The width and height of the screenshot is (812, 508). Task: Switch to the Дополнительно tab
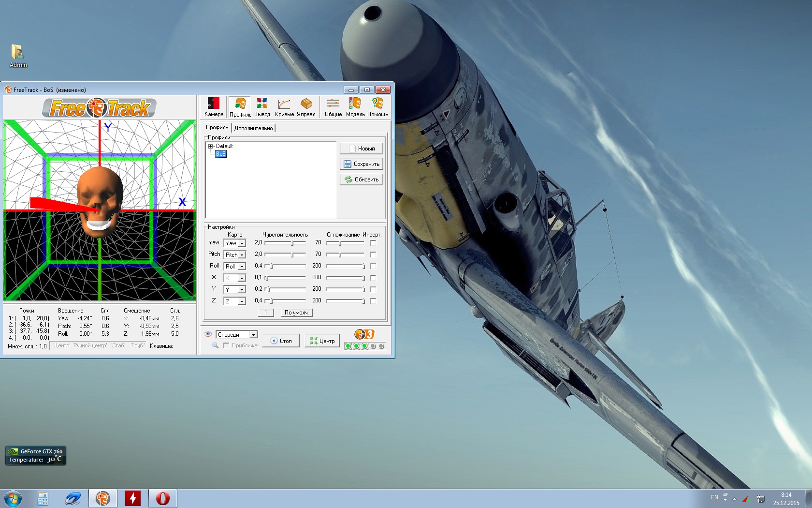[253, 128]
